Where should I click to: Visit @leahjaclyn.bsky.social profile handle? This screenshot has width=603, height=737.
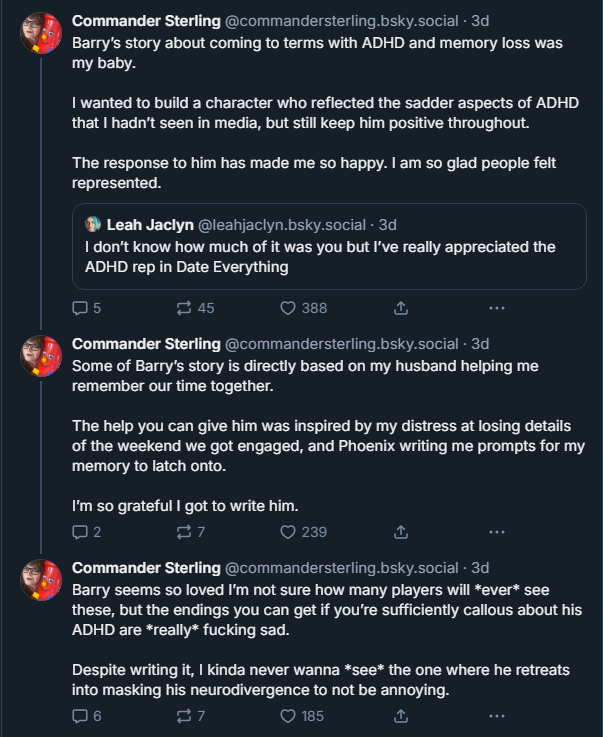pos(282,225)
